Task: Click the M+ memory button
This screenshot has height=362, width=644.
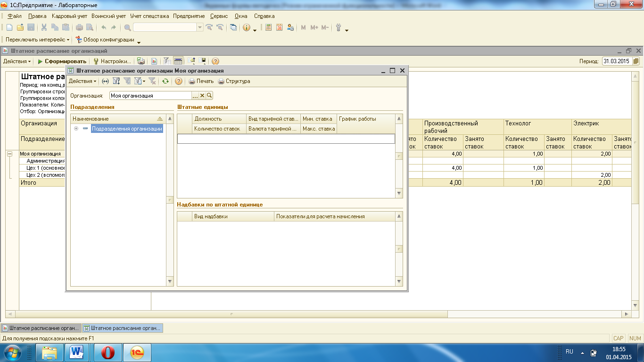Action: tap(314, 27)
